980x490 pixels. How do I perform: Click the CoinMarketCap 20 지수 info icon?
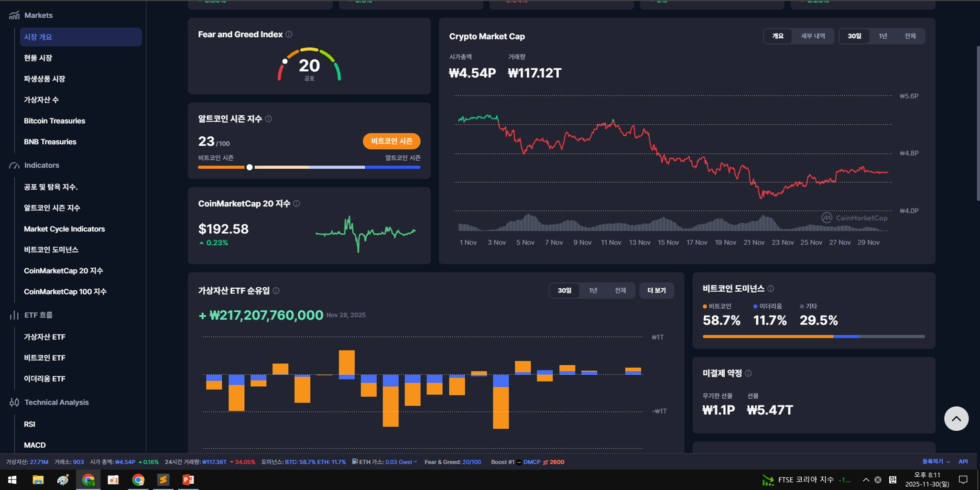click(x=296, y=204)
